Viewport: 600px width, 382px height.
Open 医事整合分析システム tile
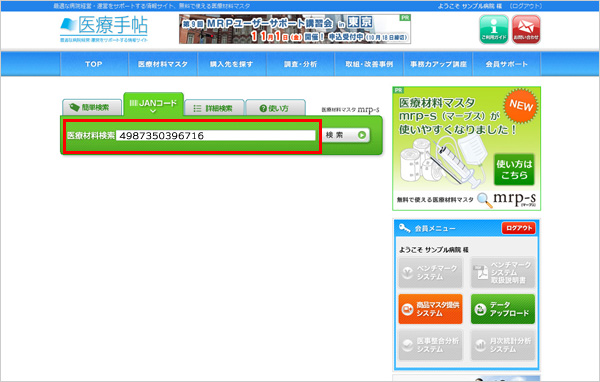[x=430, y=345]
